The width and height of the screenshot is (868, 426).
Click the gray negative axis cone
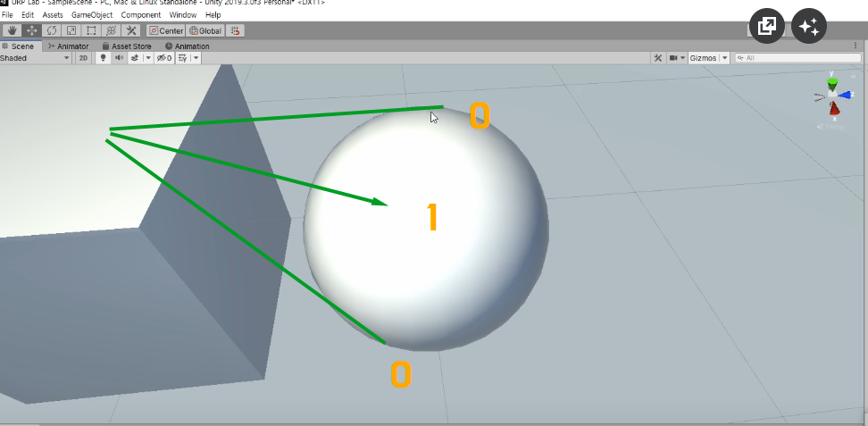820,97
